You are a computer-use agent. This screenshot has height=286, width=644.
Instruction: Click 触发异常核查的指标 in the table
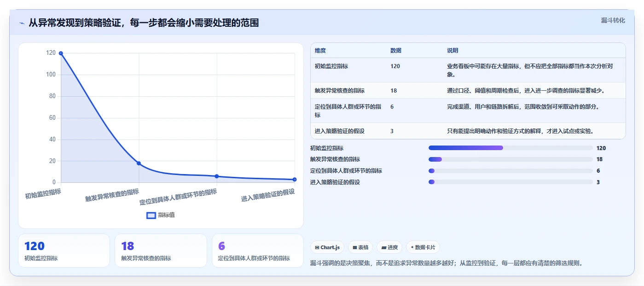coord(340,91)
